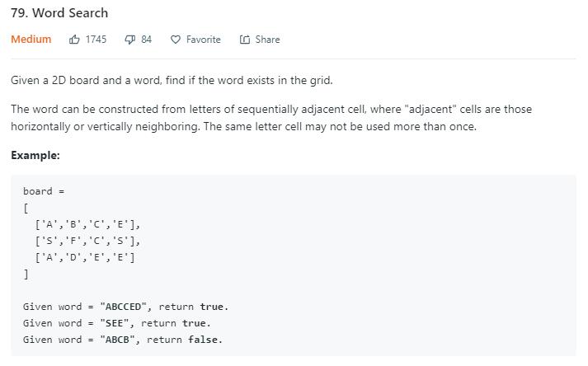The width and height of the screenshot is (588, 366).
Task: Click the share arrow icon
Action: [245, 40]
